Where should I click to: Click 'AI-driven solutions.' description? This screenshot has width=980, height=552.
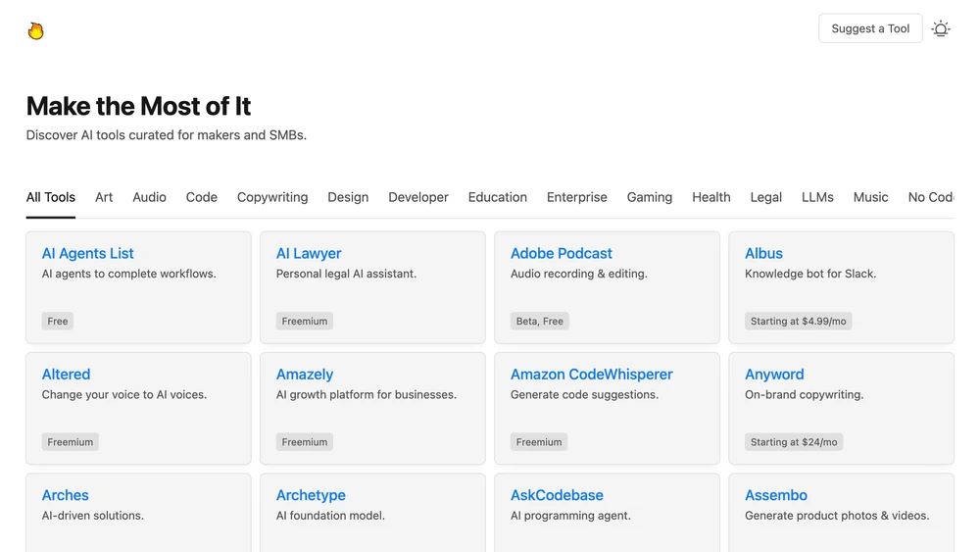point(92,516)
